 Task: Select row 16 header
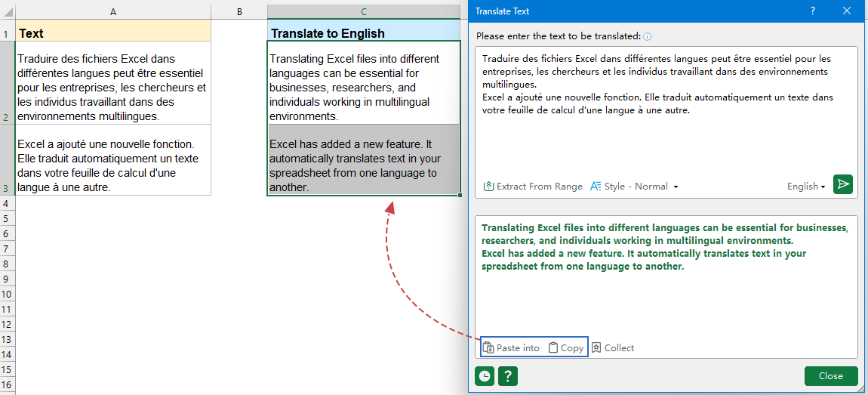coord(8,384)
